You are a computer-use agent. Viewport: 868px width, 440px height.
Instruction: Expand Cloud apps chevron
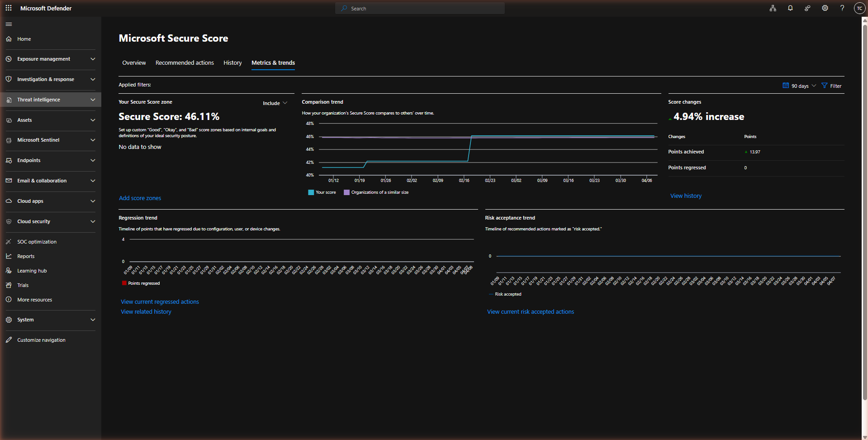pyautogui.click(x=93, y=201)
